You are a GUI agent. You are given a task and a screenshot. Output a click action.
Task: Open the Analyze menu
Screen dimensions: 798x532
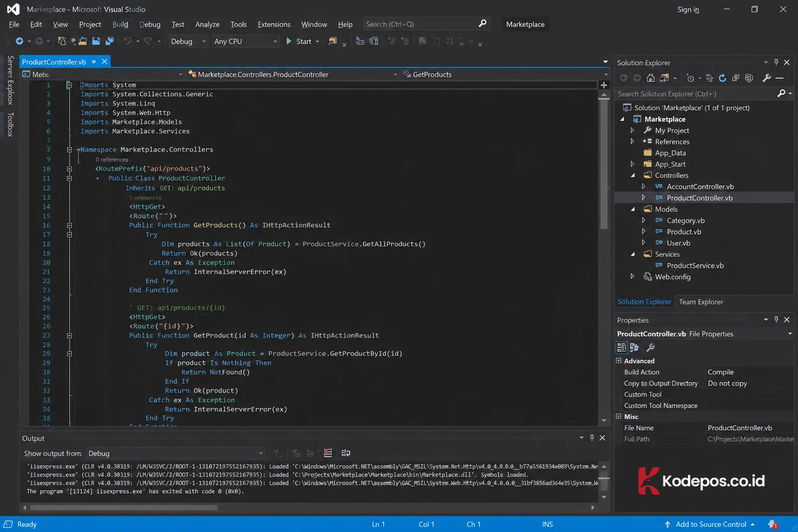pyautogui.click(x=207, y=24)
